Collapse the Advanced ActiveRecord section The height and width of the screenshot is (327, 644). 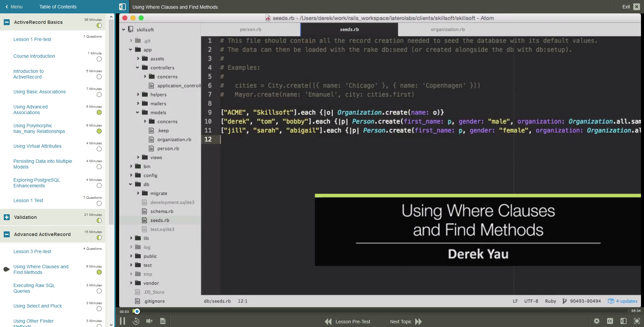click(x=7, y=234)
